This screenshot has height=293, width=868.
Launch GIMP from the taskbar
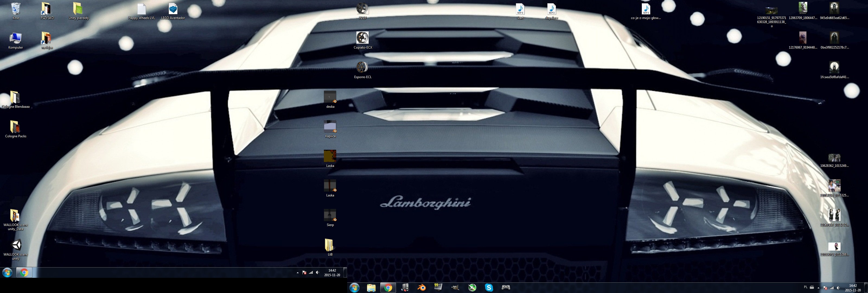[455, 287]
